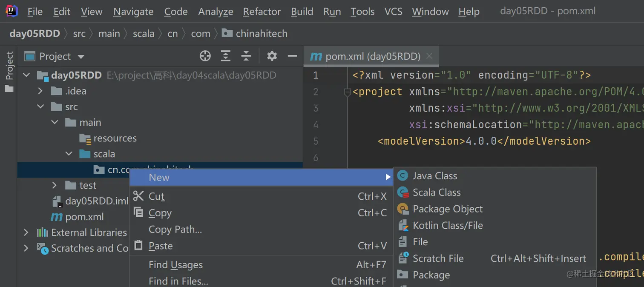Click the Scala Class icon in New submenu
Viewport: 644px width, 287px height.
[x=403, y=192]
